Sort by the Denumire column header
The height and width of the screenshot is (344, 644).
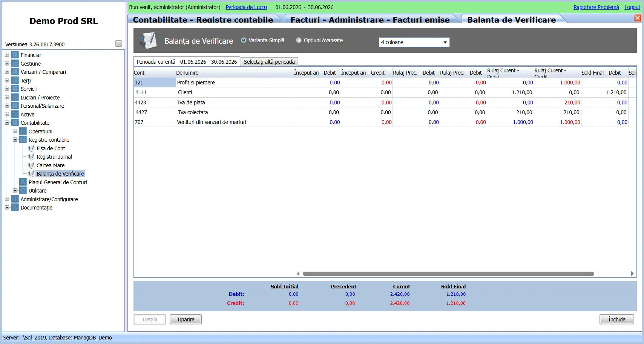pos(235,73)
